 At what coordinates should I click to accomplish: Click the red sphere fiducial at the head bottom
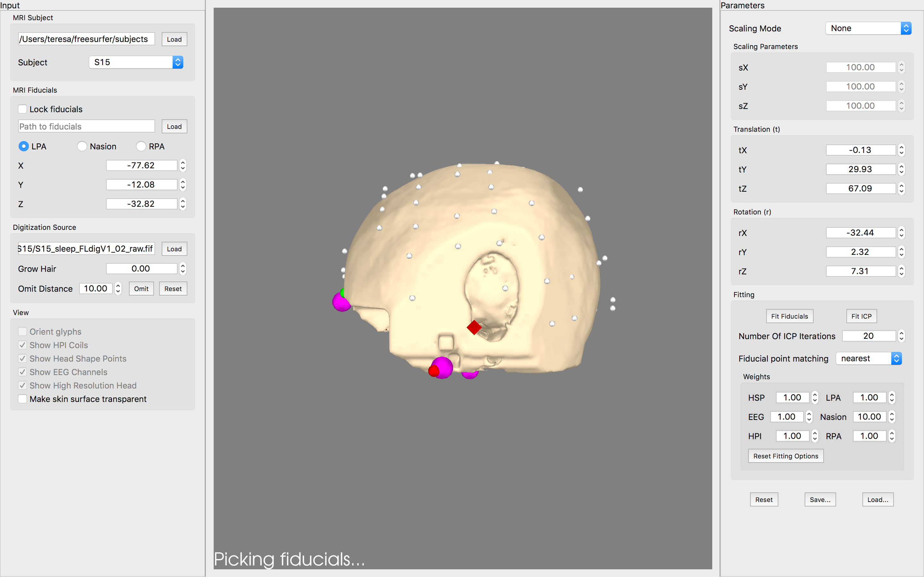pos(433,371)
